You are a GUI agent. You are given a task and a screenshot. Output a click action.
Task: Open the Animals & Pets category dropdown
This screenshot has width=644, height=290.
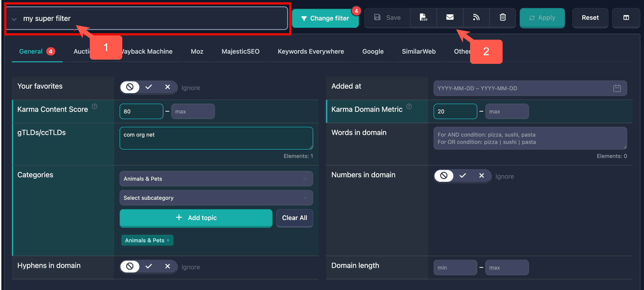pos(216,178)
